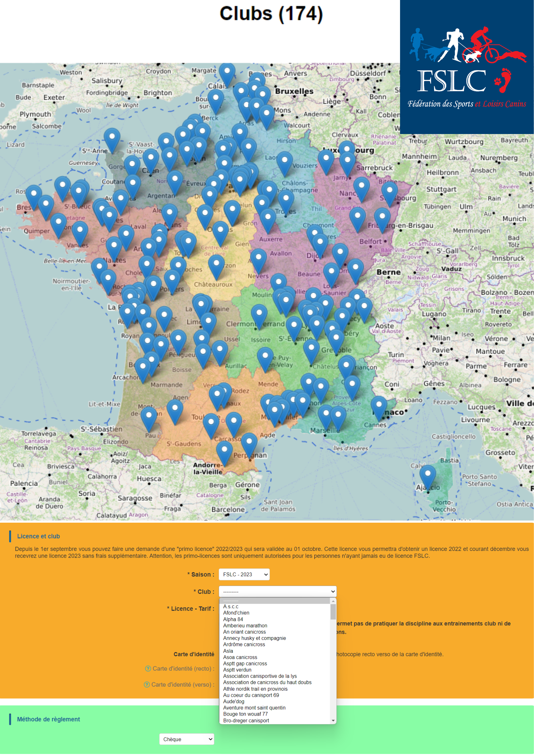Image resolution: width=534 pixels, height=756 pixels.
Task: Select Aude'dog from the club list
Action: tap(275, 701)
